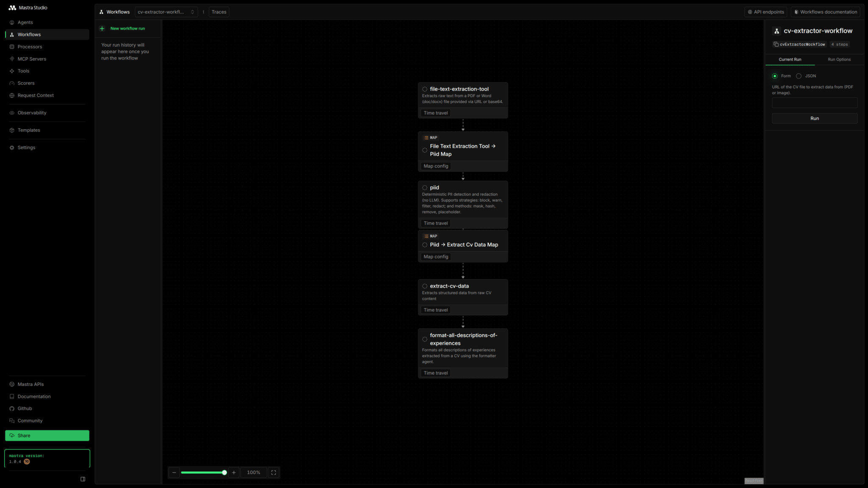Click the CV file URL input field

point(814,103)
